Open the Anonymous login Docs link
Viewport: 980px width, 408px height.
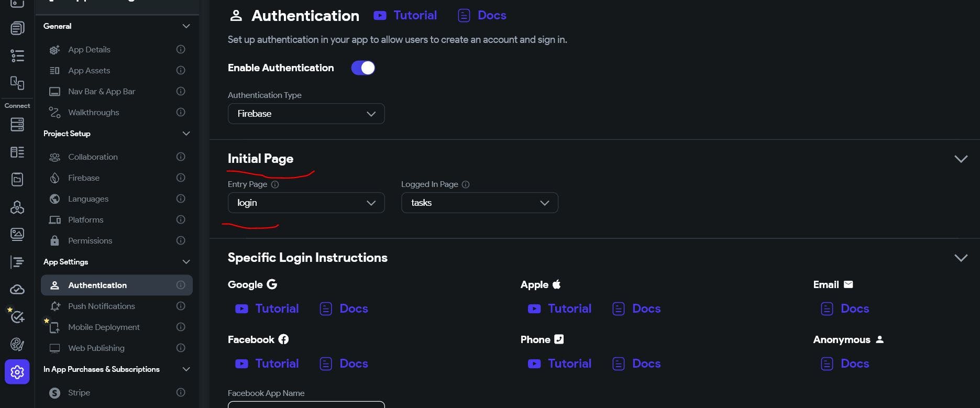845,363
